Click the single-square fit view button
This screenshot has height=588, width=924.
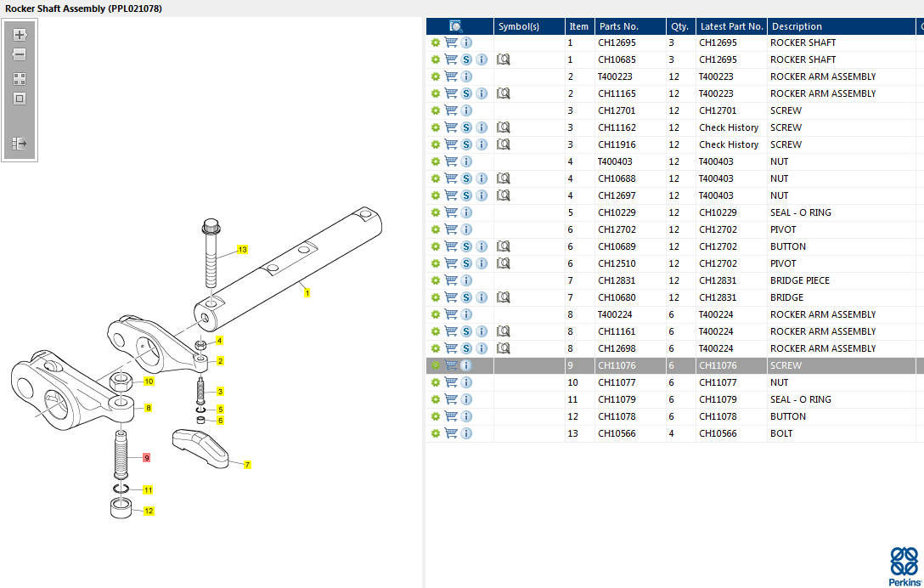(x=20, y=99)
